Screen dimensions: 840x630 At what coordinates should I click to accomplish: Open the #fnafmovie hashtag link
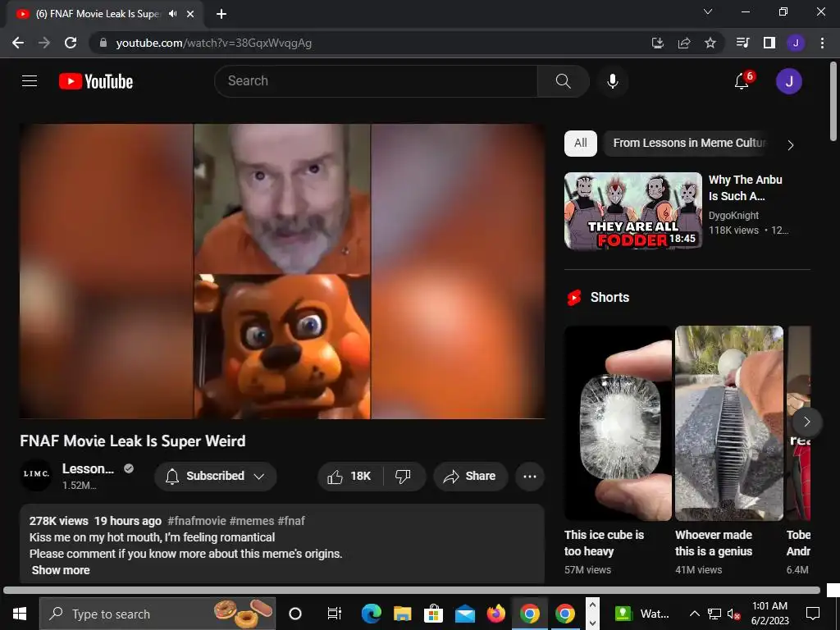point(197,521)
